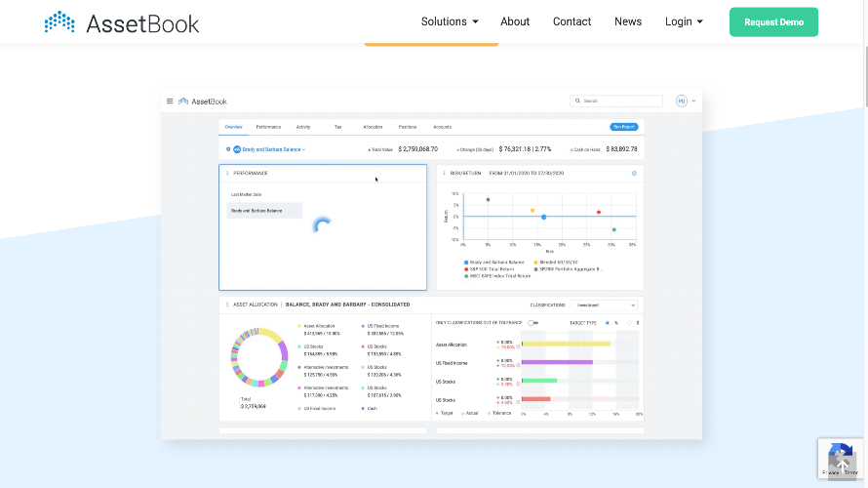Select the dollar target type radio
The image size is (868, 488).
pyautogui.click(x=629, y=323)
